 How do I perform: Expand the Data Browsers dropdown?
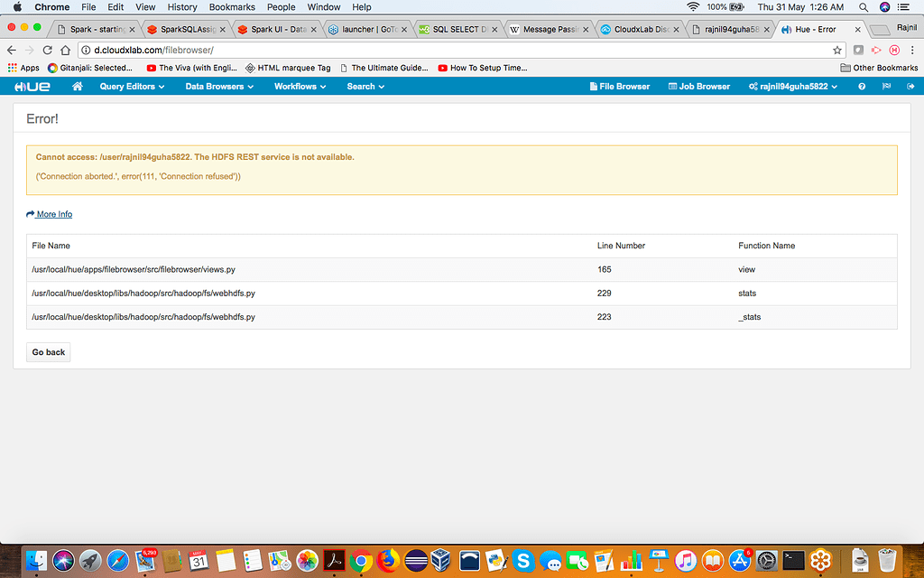click(x=219, y=87)
